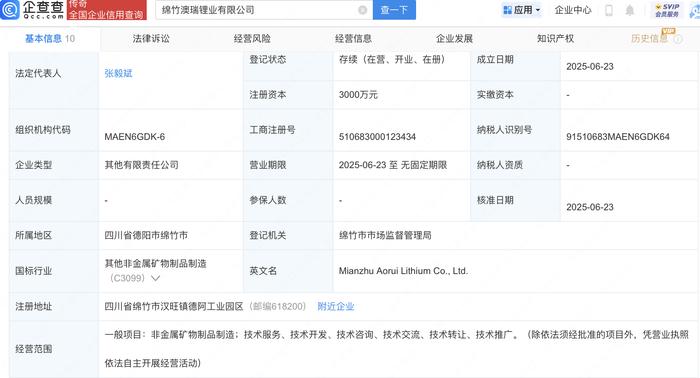Select industry text 其他非金属矿物制品制造

pyautogui.click(x=155, y=264)
